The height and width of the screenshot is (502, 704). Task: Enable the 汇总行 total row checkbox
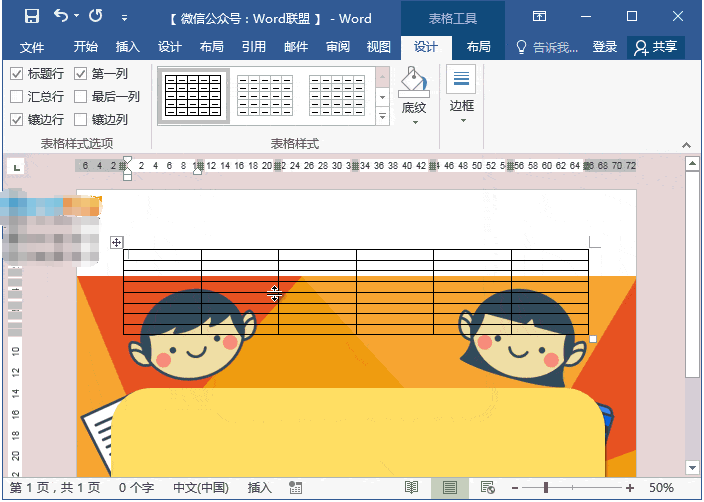click(x=17, y=97)
